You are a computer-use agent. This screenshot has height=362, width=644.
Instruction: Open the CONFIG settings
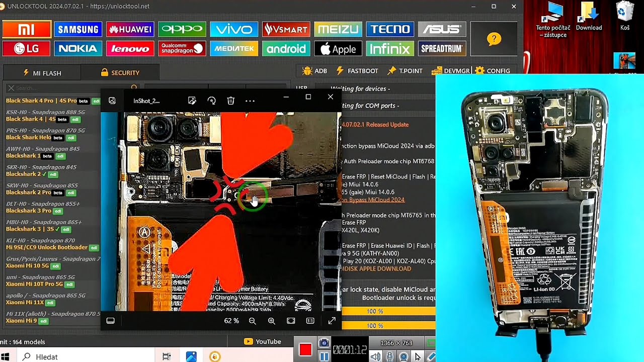[493, 71]
